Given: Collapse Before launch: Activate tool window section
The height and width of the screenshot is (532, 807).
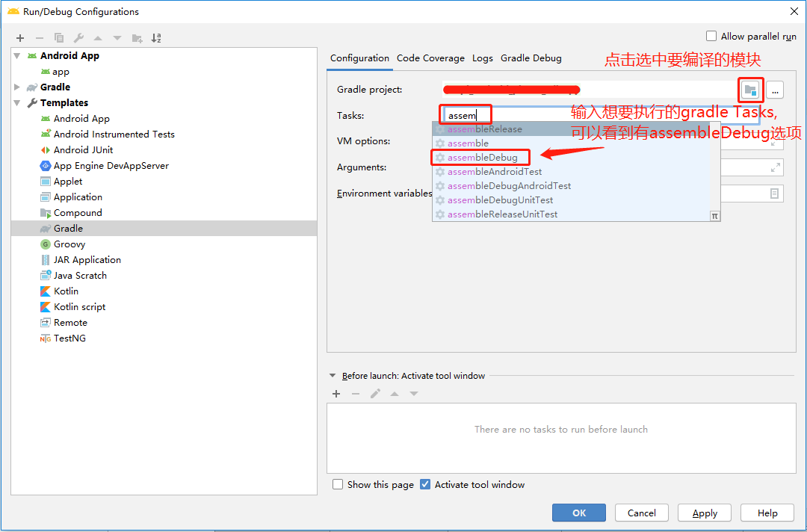Looking at the screenshot, I should (333, 376).
